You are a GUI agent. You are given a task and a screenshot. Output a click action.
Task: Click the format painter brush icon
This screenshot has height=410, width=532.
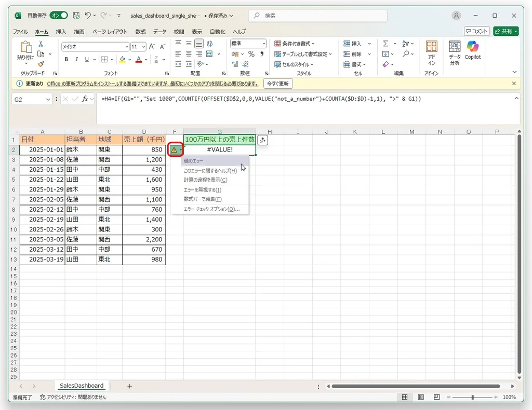point(41,64)
